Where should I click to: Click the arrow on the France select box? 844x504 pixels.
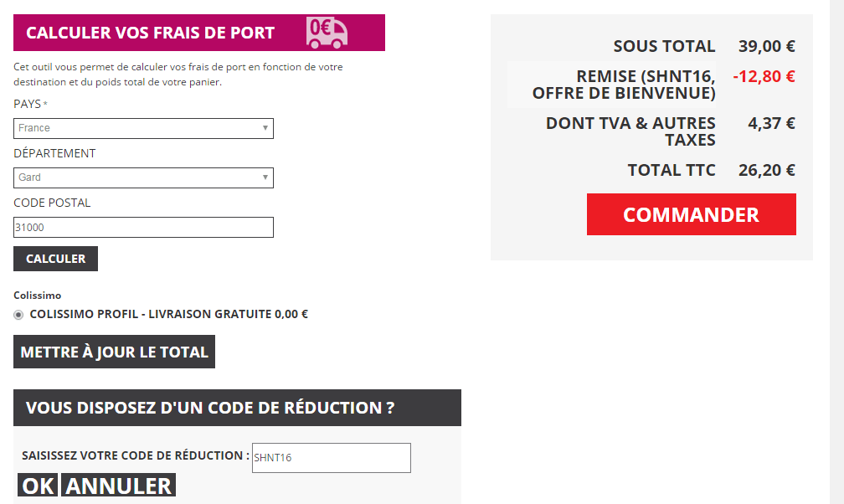click(x=265, y=128)
